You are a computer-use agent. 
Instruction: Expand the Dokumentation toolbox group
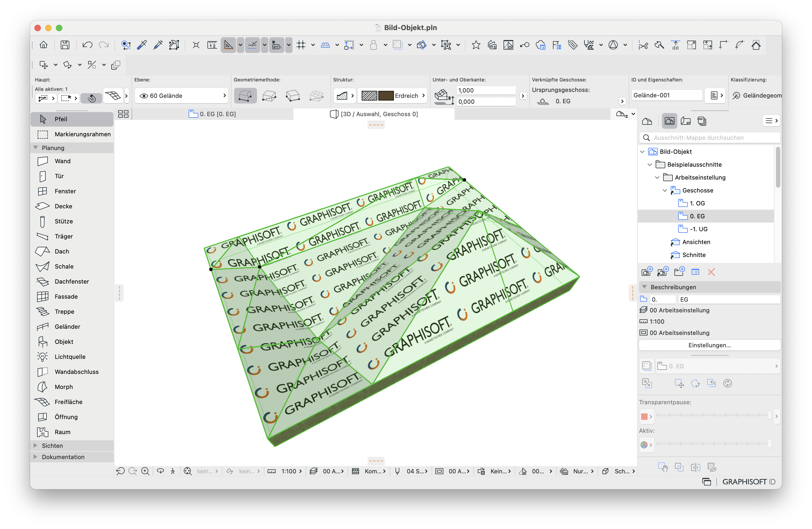(x=35, y=457)
